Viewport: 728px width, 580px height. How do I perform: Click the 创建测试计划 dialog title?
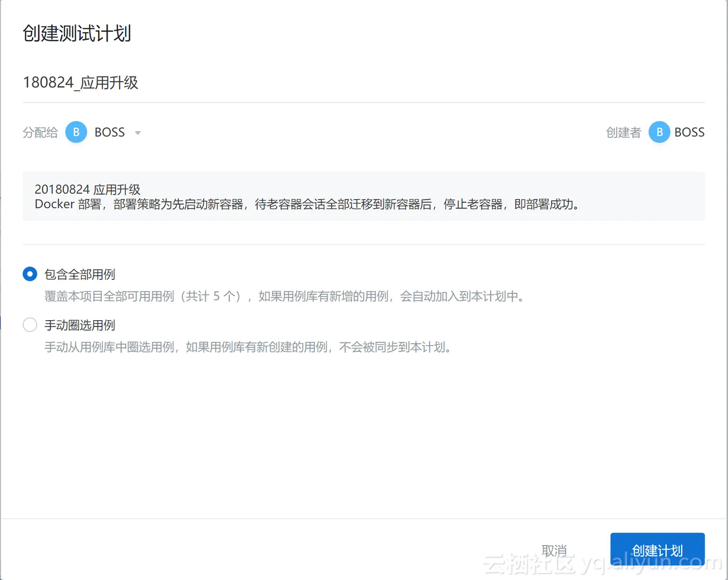pos(77,34)
